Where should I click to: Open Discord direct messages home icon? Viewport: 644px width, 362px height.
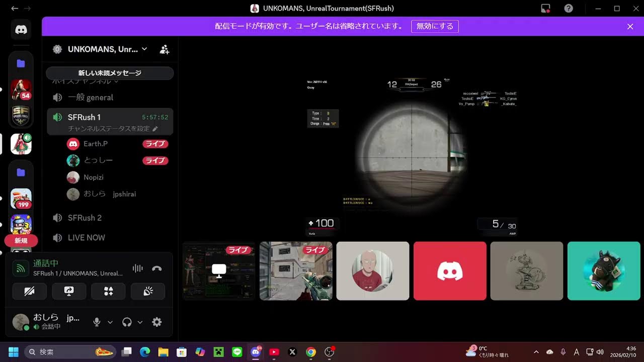[21, 30]
